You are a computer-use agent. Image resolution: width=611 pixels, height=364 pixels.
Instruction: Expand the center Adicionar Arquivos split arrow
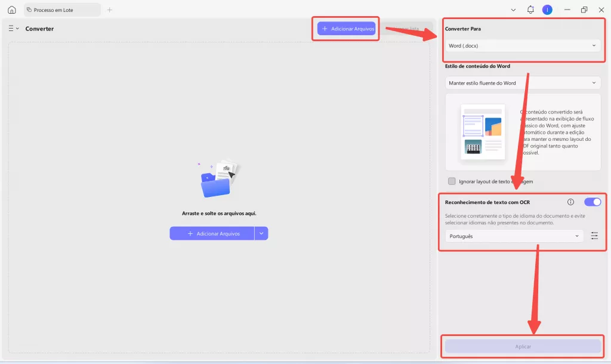[261, 233]
